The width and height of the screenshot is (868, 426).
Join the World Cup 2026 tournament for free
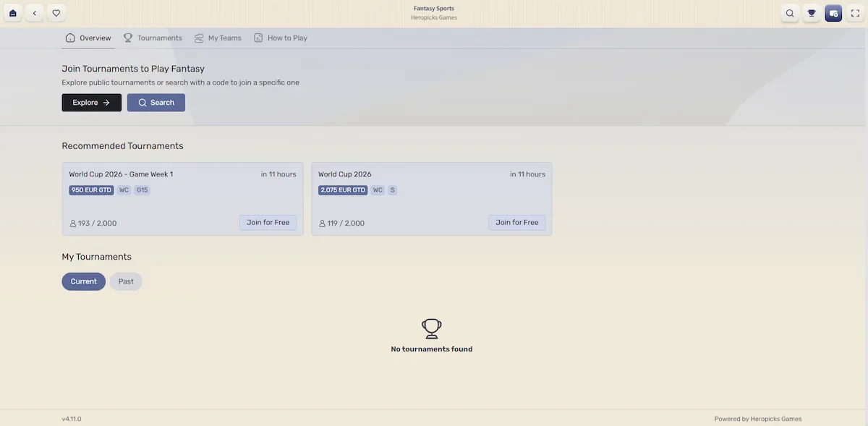[x=517, y=223]
